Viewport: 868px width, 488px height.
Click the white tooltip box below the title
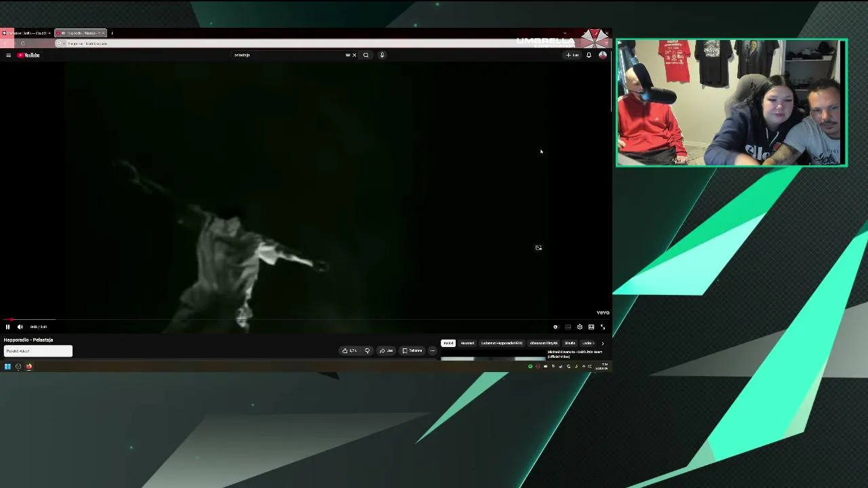pos(38,351)
